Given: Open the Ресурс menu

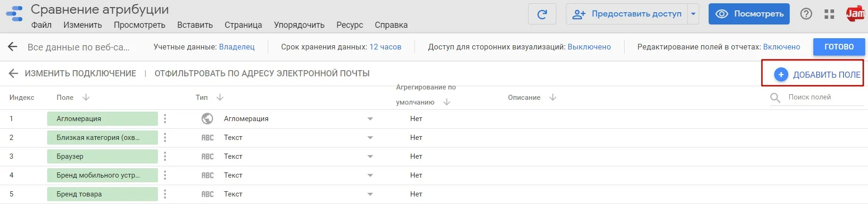Looking at the screenshot, I should pos(350,25).
